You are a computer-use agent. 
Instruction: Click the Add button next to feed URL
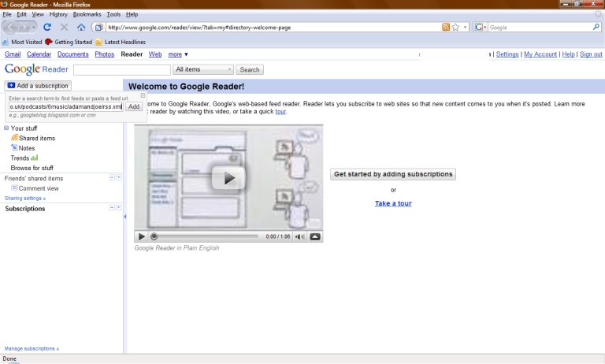click(x=134, y=106)
